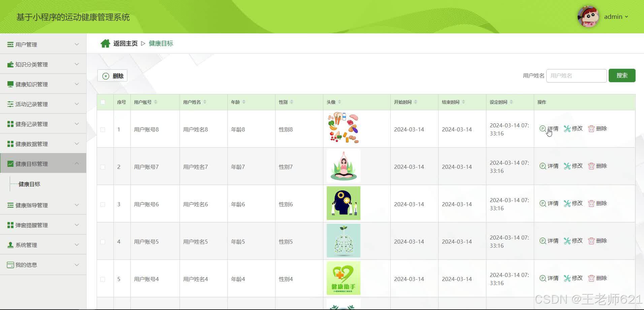
Task: Click the 详情 icon in row 1
Action: click(x=543, y=129)
